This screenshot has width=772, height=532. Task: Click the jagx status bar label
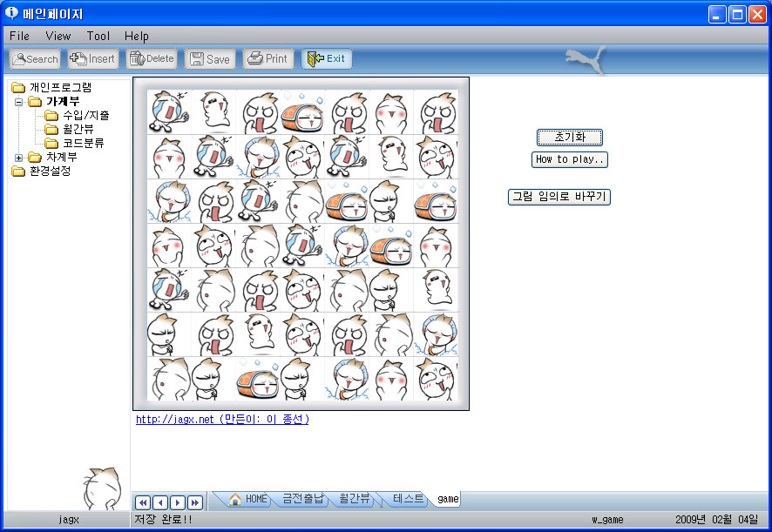[68, 520]
